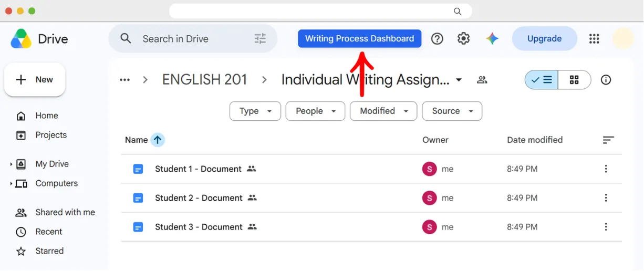
Task: Click the 8:49 PM date in Student 1 row
Action: tap(522, 169)
